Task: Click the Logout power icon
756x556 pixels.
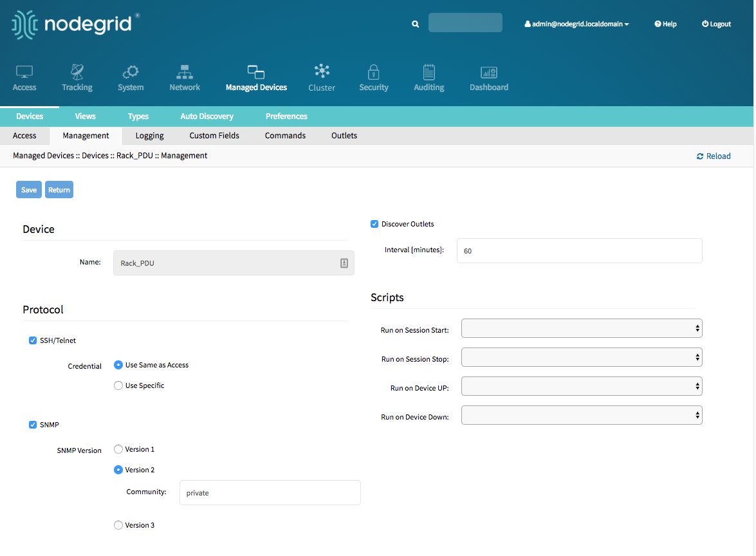Action: pos(705,24)
